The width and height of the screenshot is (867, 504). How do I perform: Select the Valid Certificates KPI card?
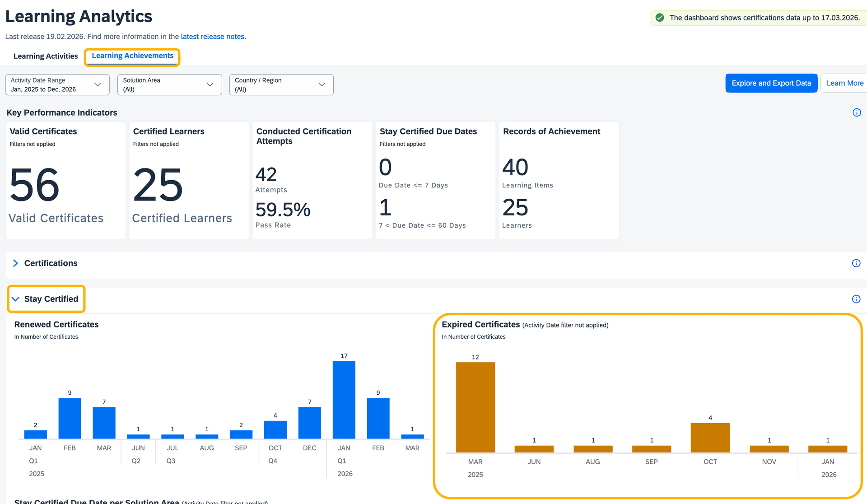(65, 180)
